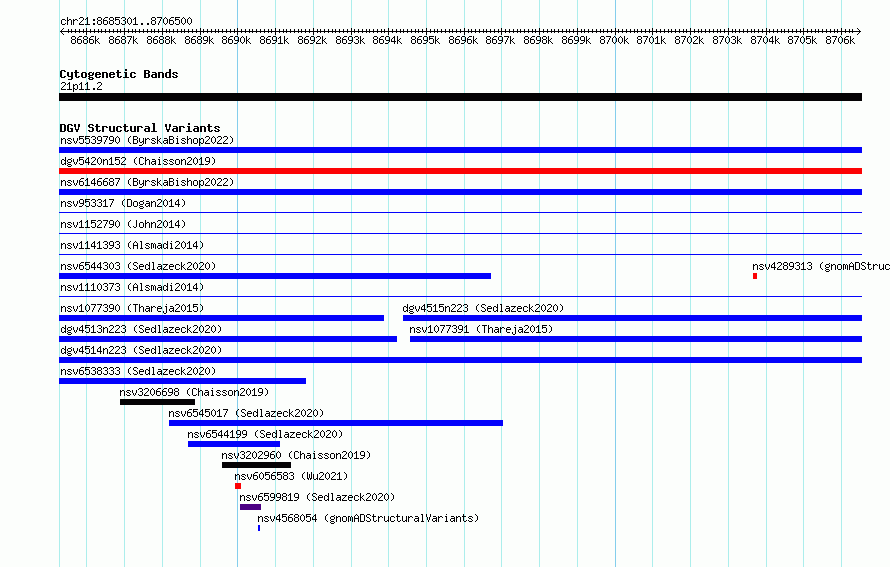Click the 8686k ruler position
Viewport: 890px width, 567px height.
click(x=85, y=40)
